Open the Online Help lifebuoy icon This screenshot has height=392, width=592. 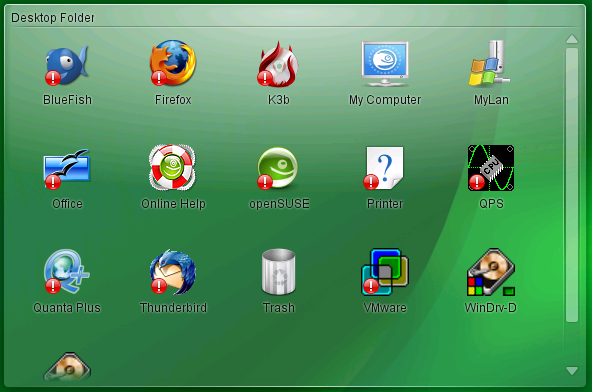[173, 167]
